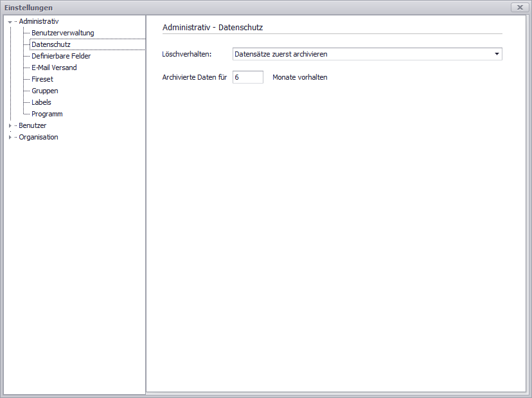Image resolution: width=532 pixels, height=398 pixels.
Task: Click the Einstellungen title bar
Action: click(x=257, y=7)
